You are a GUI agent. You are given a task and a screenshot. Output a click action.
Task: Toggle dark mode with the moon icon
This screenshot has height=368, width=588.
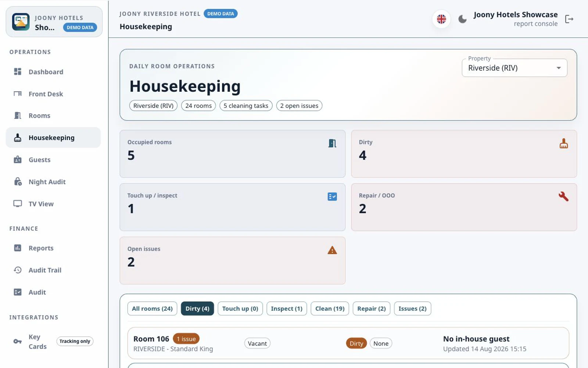[x=462, y=19]
